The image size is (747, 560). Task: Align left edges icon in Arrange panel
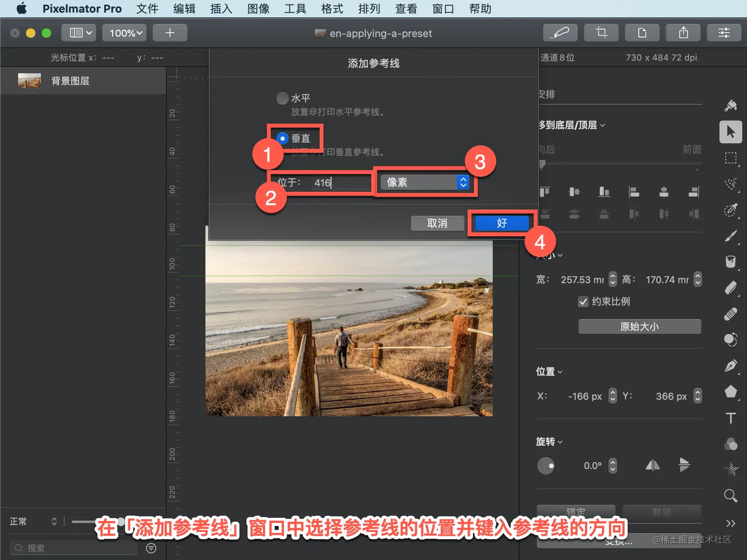pyautogui.click(x=634, y=192)
